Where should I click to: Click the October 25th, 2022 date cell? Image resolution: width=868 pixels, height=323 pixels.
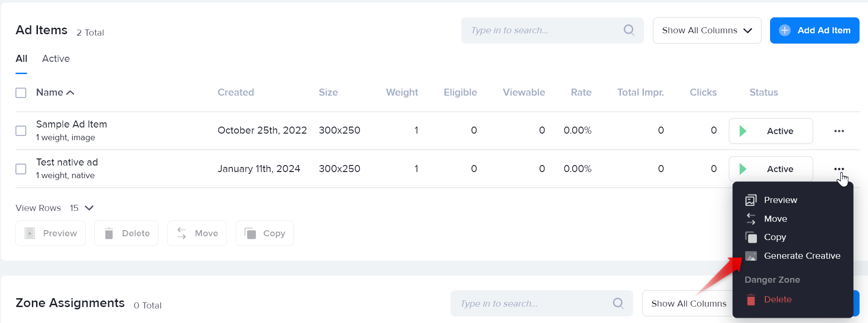click(x=262, y=130)
